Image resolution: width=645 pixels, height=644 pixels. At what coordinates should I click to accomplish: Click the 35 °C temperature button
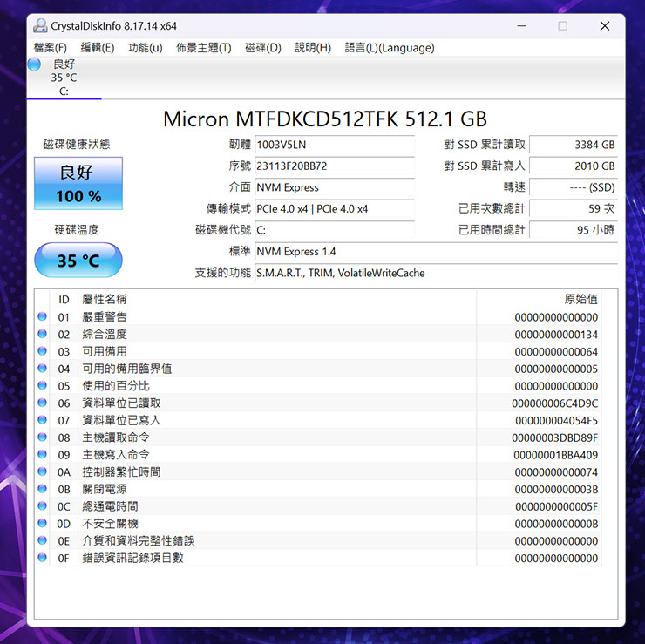coord(78,261)
